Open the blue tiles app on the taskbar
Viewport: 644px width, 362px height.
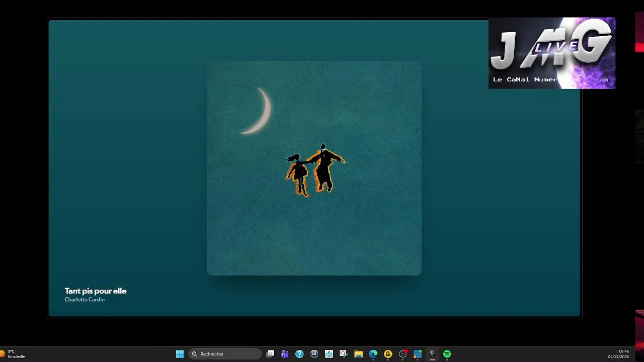pos(417,354)
